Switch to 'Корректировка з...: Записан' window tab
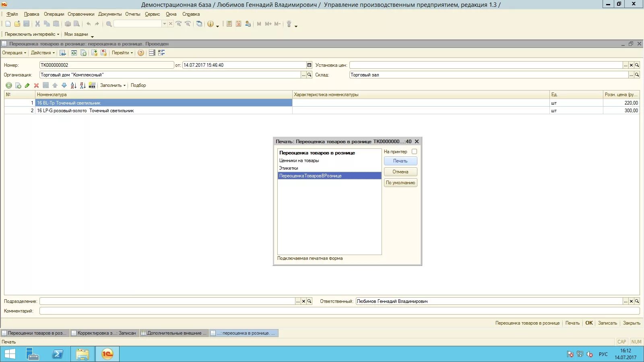644x362 pixels. pyautogui.click(x=104, y=333)
